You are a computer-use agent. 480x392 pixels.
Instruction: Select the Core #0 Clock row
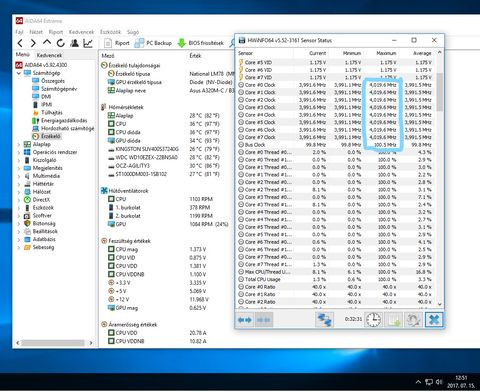click(335, 85)
